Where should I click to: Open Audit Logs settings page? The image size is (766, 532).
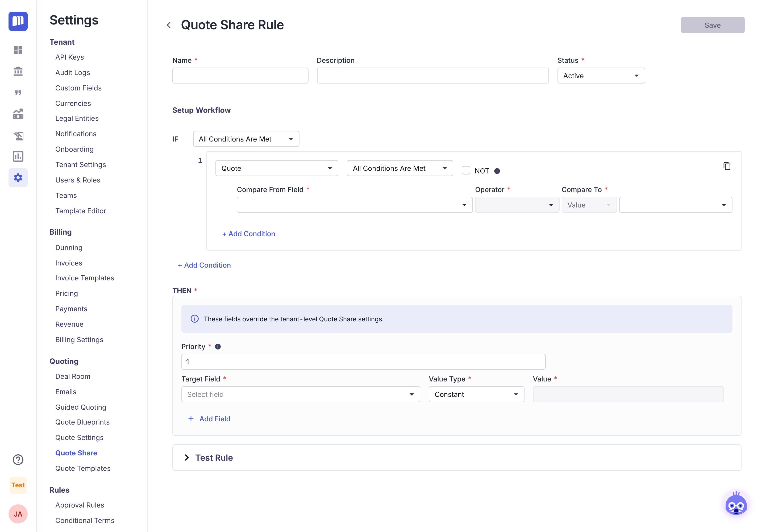click(x=73, y=73)
